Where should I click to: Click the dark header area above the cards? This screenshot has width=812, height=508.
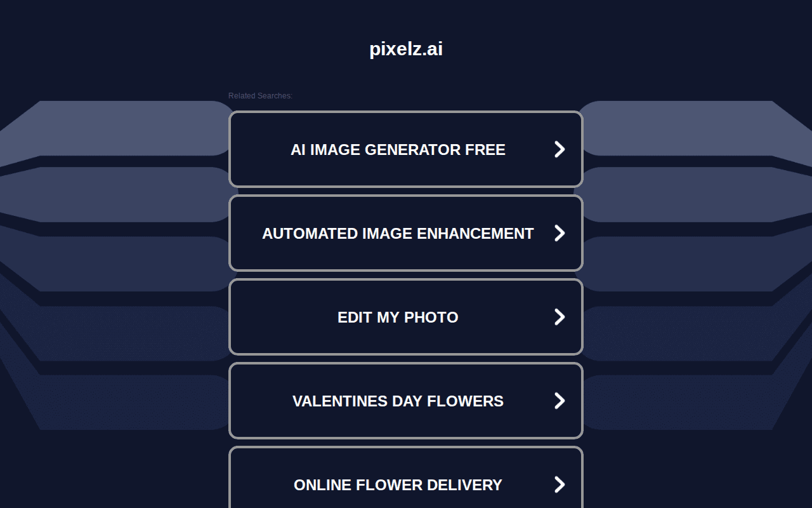tap(406, 19)
